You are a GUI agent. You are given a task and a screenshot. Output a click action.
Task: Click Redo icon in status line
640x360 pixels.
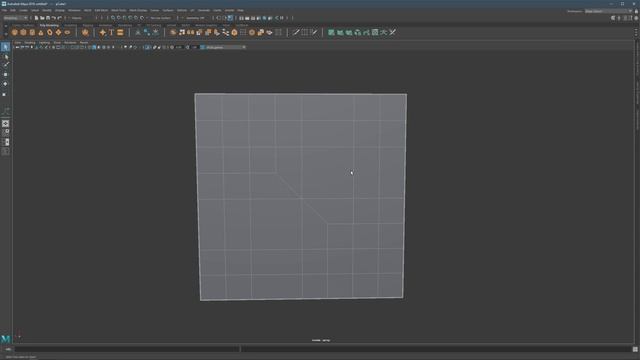pyautogui.click(x=59, y=18)
